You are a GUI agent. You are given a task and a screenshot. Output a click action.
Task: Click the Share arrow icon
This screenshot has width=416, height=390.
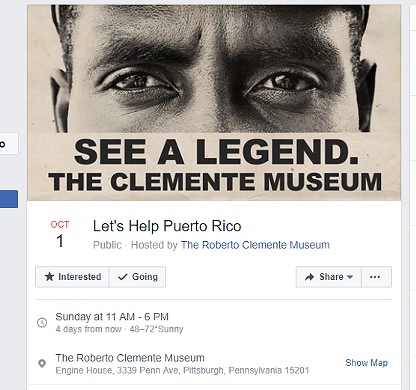click(310, 277)
